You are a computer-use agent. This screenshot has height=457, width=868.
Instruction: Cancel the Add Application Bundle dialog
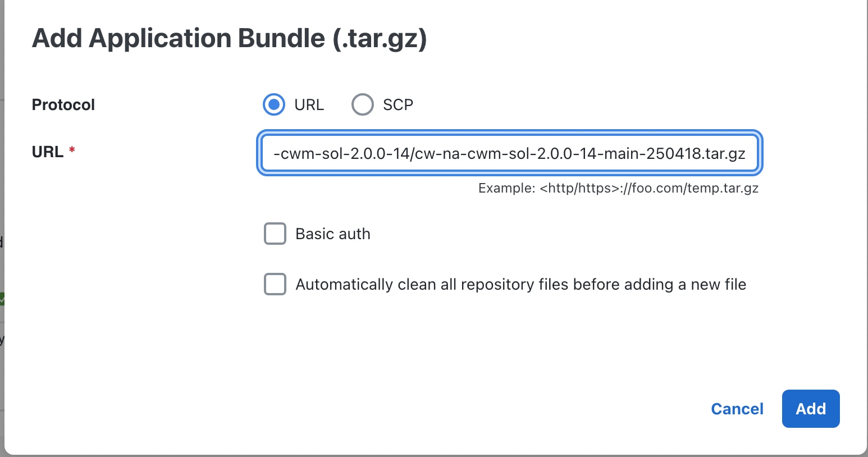click(x=737, y=409)
